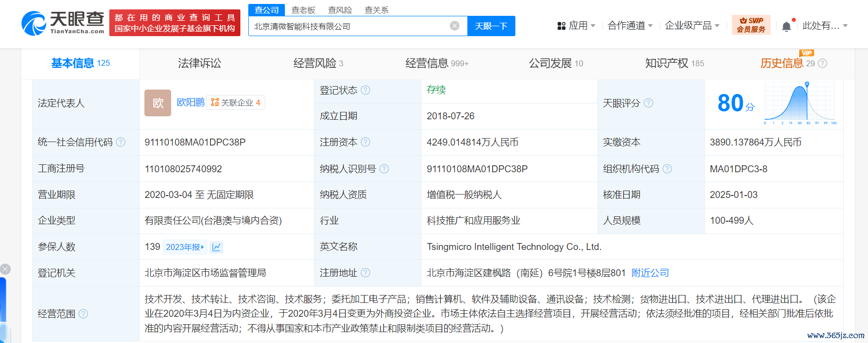Click the company name search field
The width and height of the screenshot is (868, 343).
349,26
